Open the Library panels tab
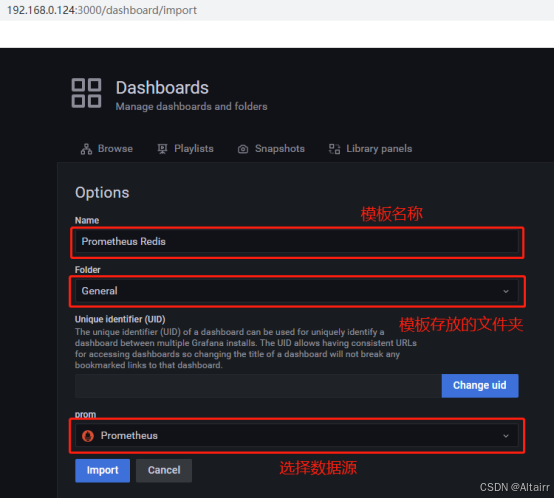This screenshot has height=499, width=554. (x=370, y=149)
